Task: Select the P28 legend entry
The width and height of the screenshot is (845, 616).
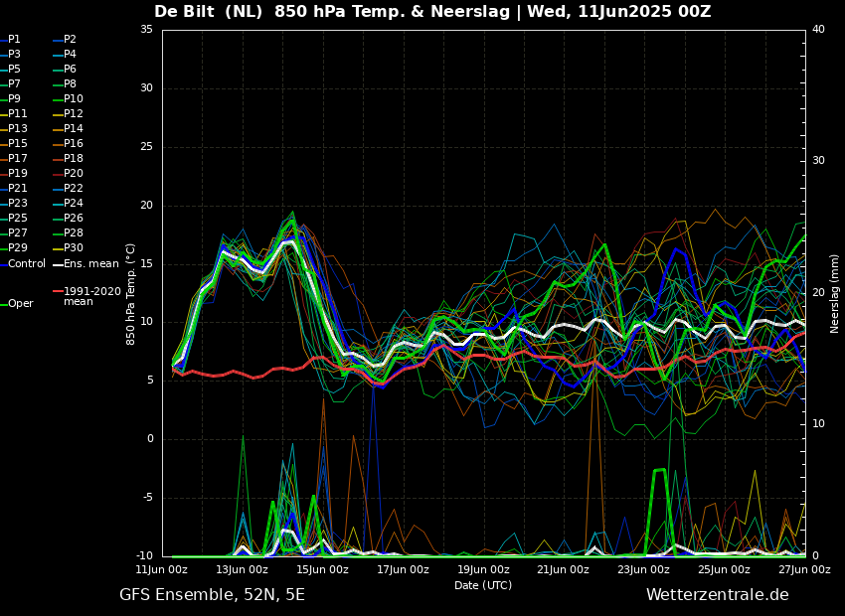Action: point(74,233)
